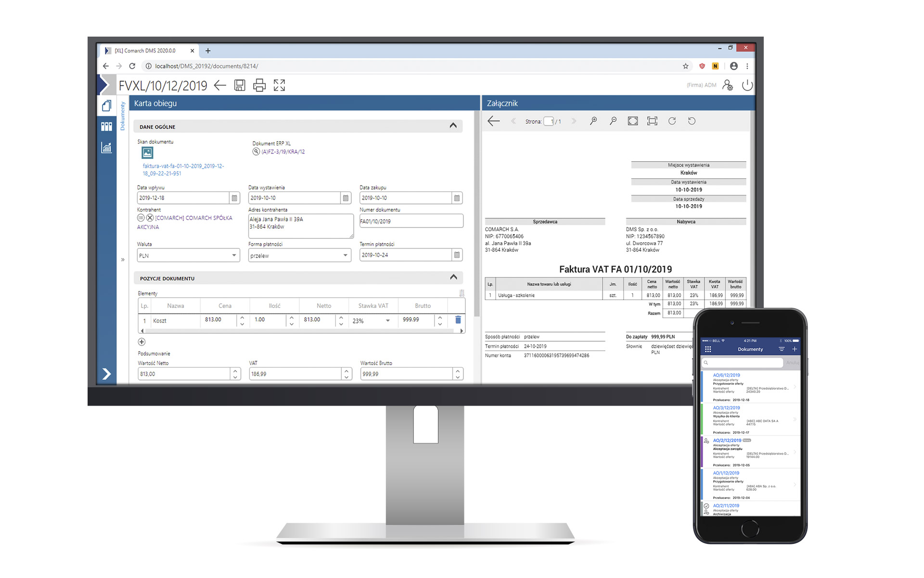
Task: Zoom in on the attachment
Action: tap(593, 121)
